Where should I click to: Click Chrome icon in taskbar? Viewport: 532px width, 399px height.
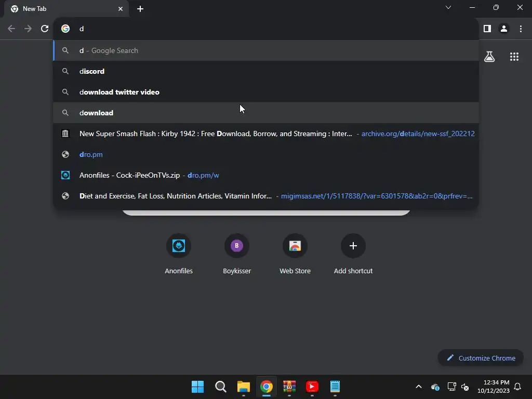tap(267, 387)
